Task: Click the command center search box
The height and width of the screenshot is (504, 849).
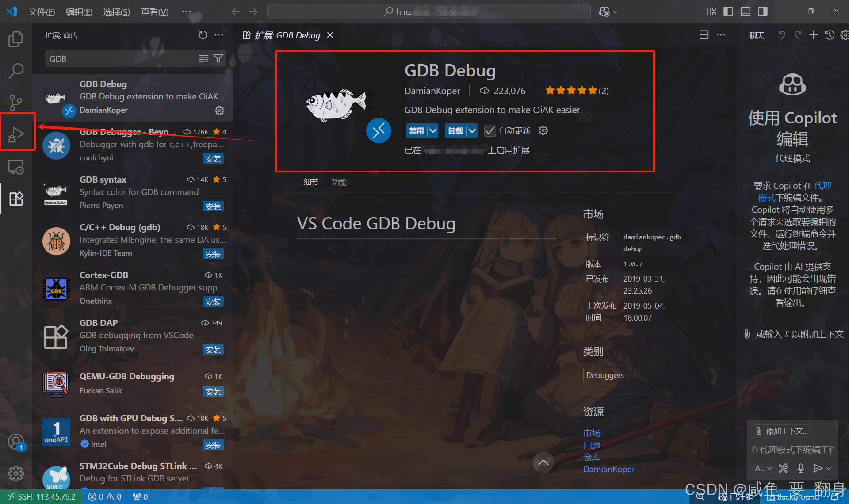Action: (428, 11)
